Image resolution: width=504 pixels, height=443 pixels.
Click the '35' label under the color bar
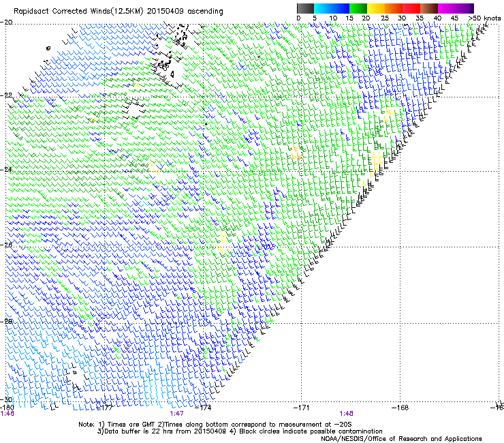click(x=420, y=18)
